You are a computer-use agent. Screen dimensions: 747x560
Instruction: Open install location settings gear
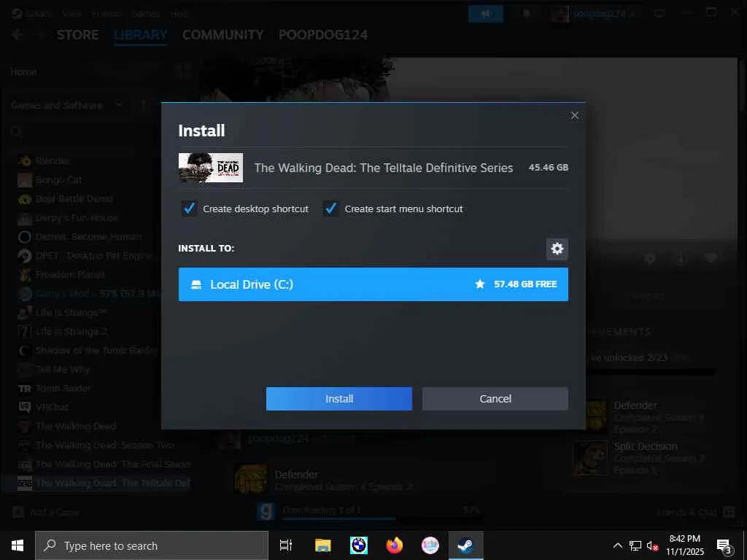coord(557,249)
